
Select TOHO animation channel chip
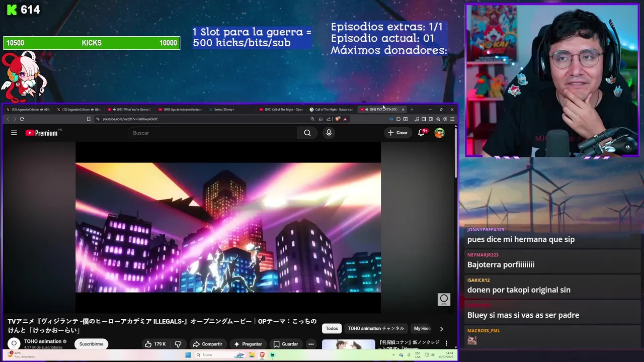(x=376, y=328)
